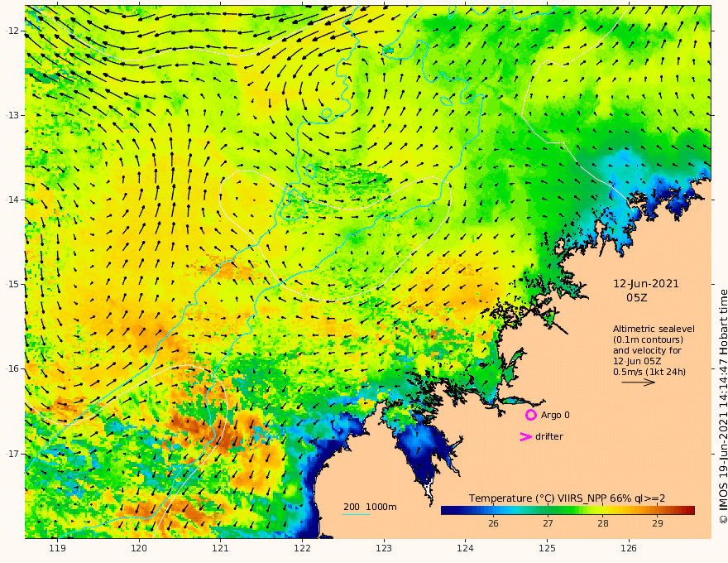Click latitude axis label -17
The height and width of the screenshot is (563, 728).
click(x=12, y=454)
